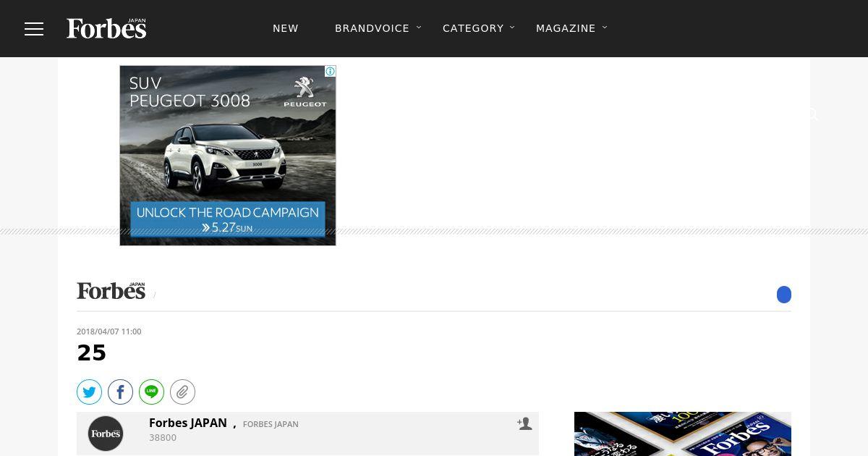Image resolution: width=868 pixels, height=456 pixels.
Task: Share article on Facebook
Action: [x=120, y=392]
